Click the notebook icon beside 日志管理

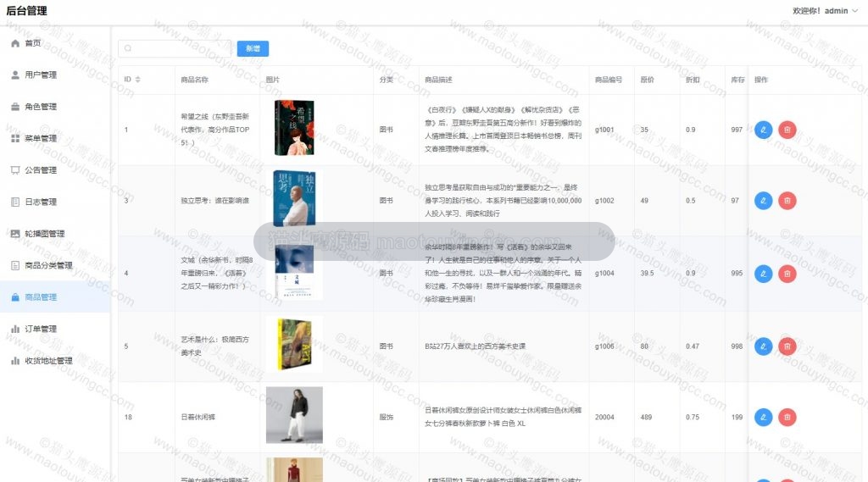tap(15, 202)
